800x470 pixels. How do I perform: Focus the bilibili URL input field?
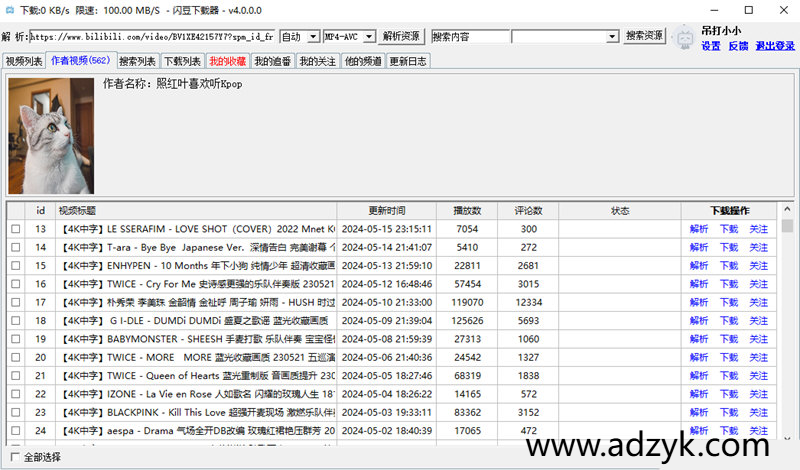[x=150, y=36]
